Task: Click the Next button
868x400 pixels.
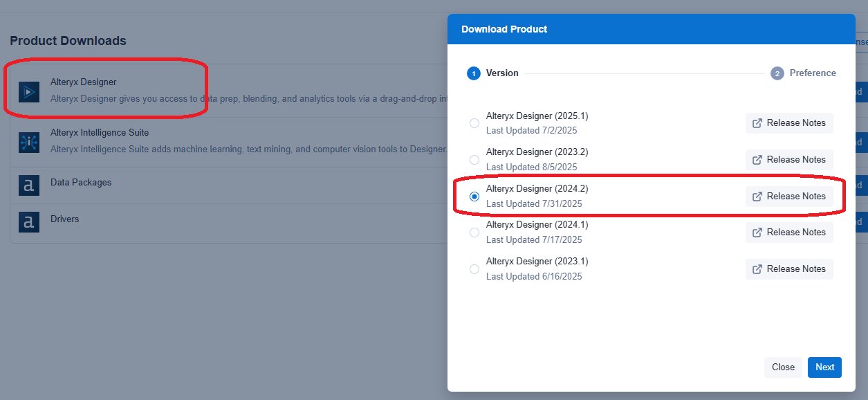Action: click(824, 367)
